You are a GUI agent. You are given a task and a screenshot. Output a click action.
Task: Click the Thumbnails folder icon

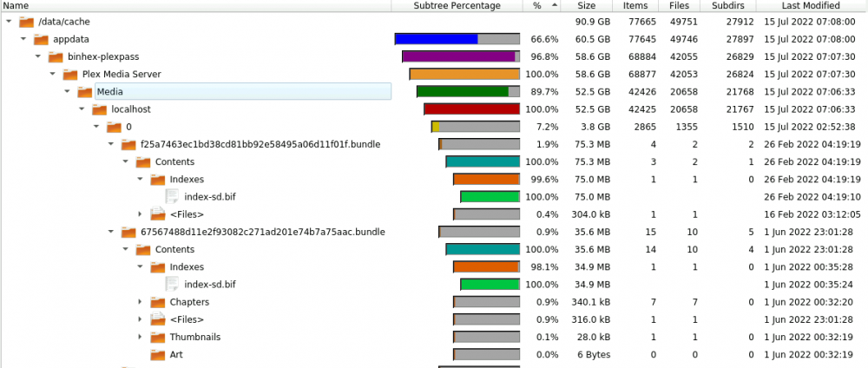coord(158,337)
